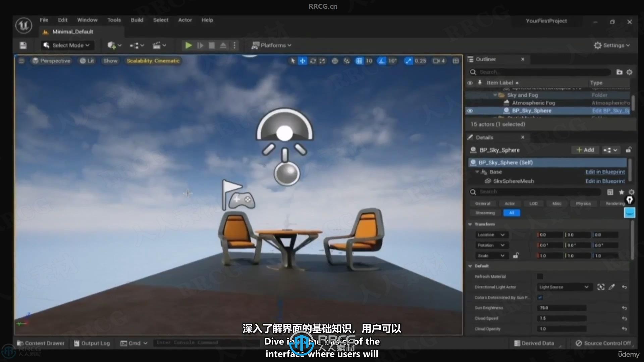Image resolution: width=644 pixels, height=362 pixels.
Task: Open the viewport Show flags menu
Action: tap(110, 61)
